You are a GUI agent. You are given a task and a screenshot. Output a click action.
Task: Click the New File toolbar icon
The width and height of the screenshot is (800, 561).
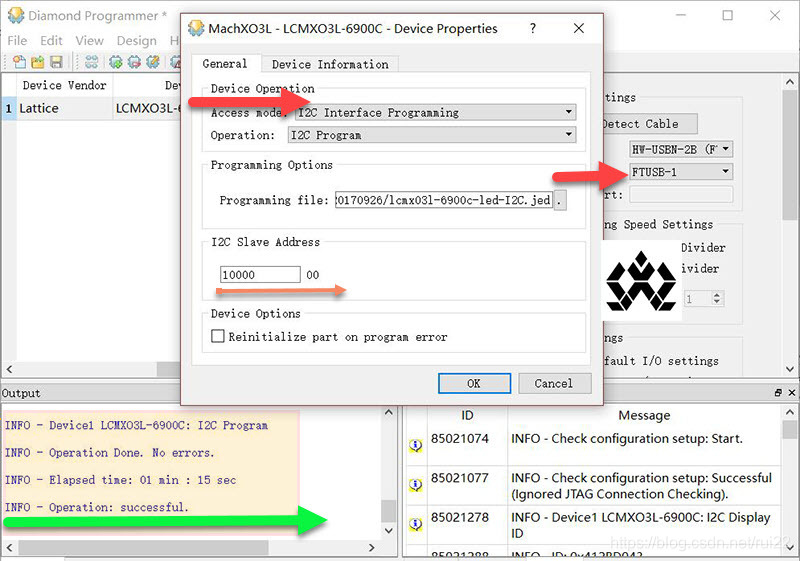click(19, 62)
